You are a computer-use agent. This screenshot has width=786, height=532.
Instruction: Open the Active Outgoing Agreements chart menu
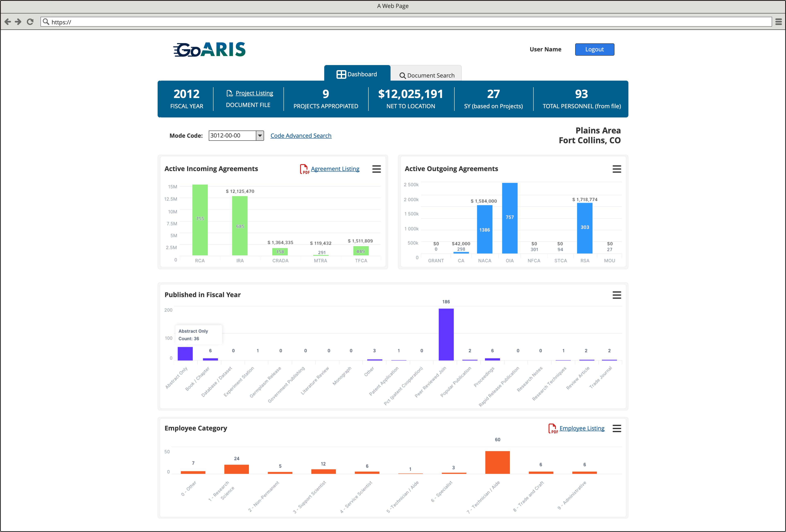click(x=617, y=169)
